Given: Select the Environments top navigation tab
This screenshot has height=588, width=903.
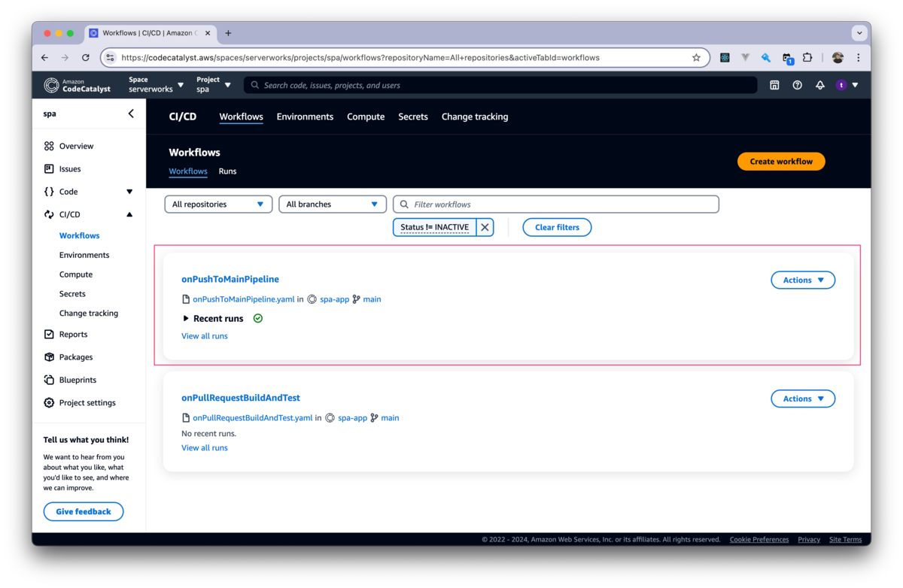Looking at the screenshot, I should tap(305, 117).
